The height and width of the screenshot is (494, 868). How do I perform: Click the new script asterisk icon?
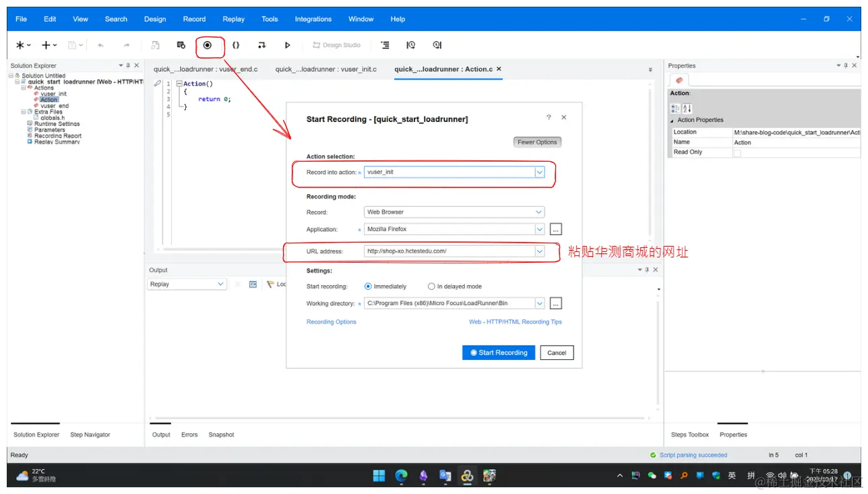click(20, 45)
